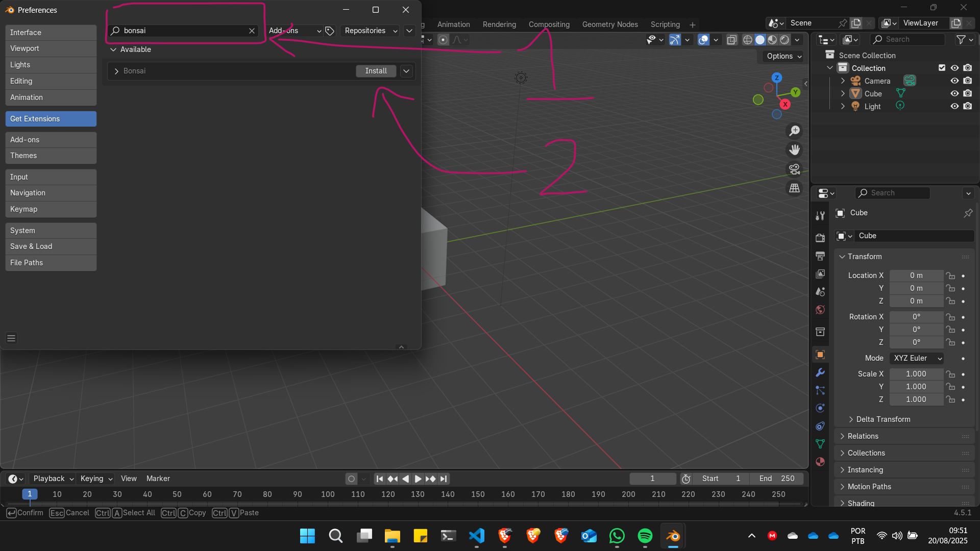The height and width of the screenshot is (551, 980).
Task: Click frame 100 on the timeline
Action: [x=328, y=494]
